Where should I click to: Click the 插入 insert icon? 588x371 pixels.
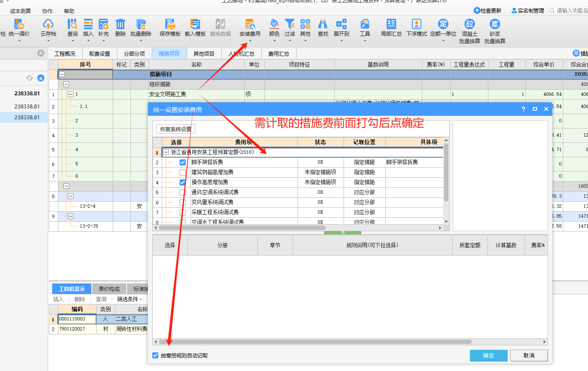(88, 24)
